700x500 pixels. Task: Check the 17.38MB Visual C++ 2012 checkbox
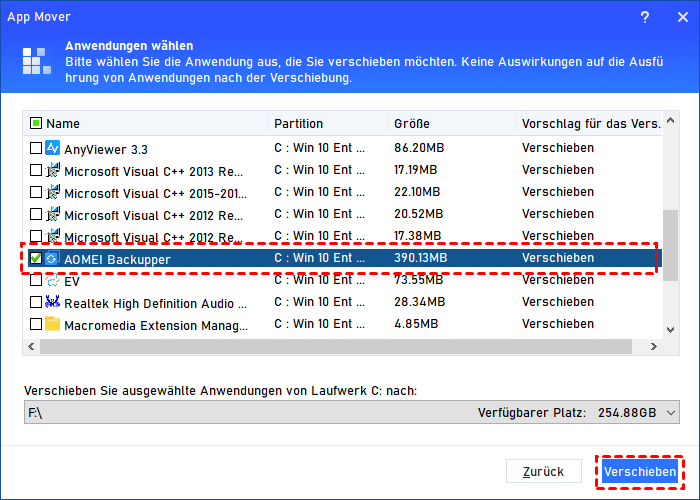[x=36, y=235]
